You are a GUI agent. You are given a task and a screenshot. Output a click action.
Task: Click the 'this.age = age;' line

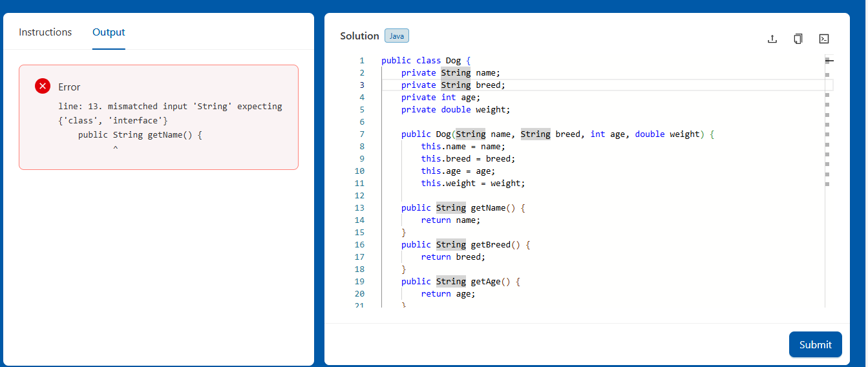click(458, 171)
